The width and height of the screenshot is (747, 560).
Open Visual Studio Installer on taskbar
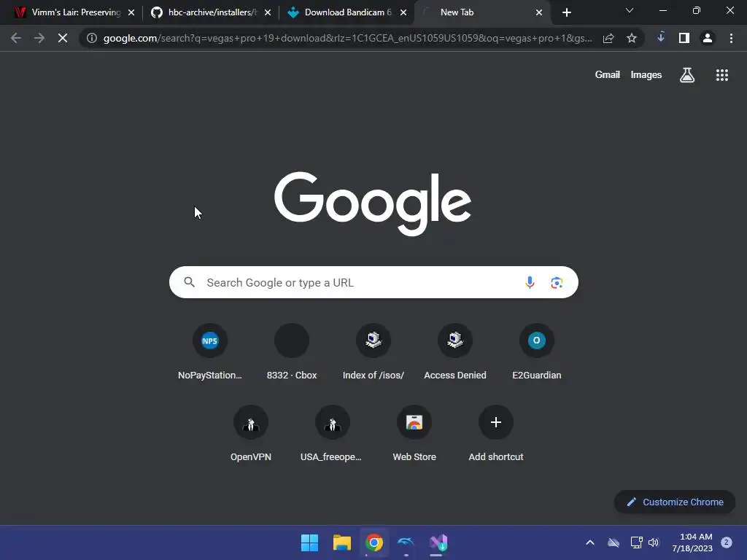point(438,542)
